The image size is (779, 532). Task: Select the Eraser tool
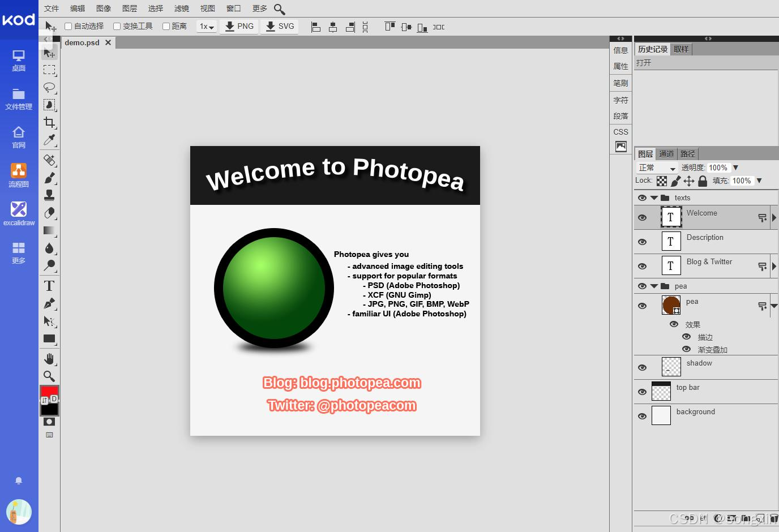(x=49, y=213)
